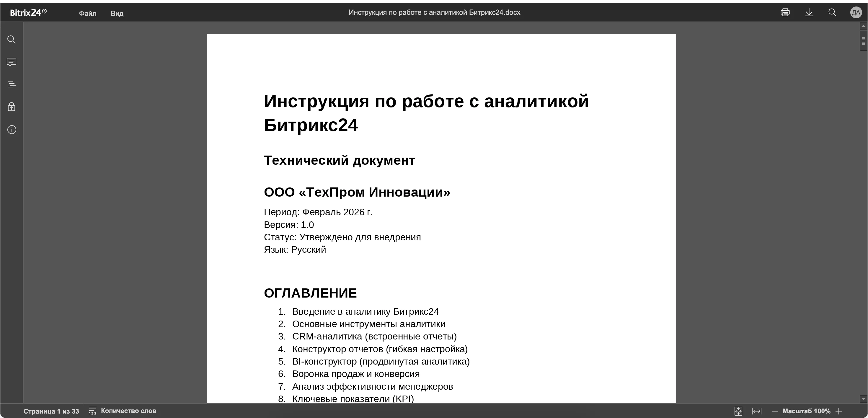Open the protection lock panel
The image size is (868, 418).
[x=12, y=107]
